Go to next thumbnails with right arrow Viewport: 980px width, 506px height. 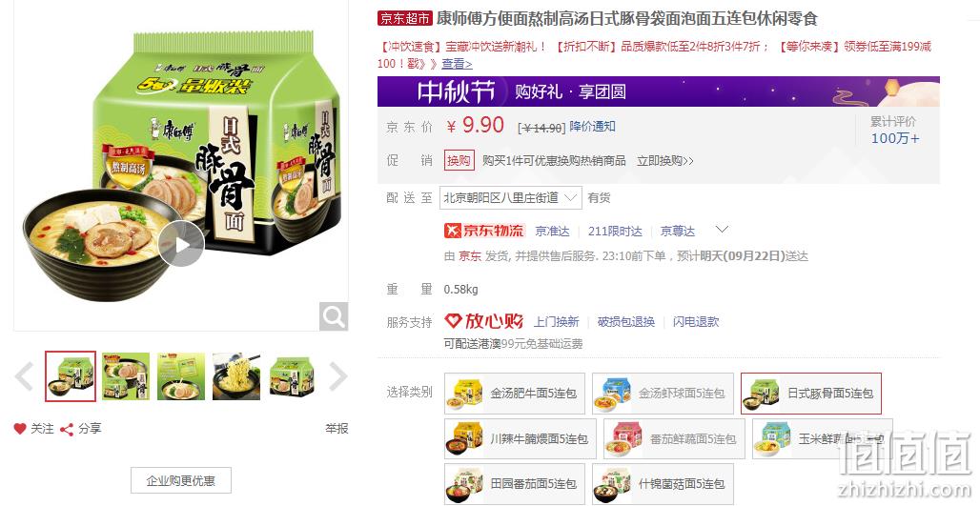337,376
